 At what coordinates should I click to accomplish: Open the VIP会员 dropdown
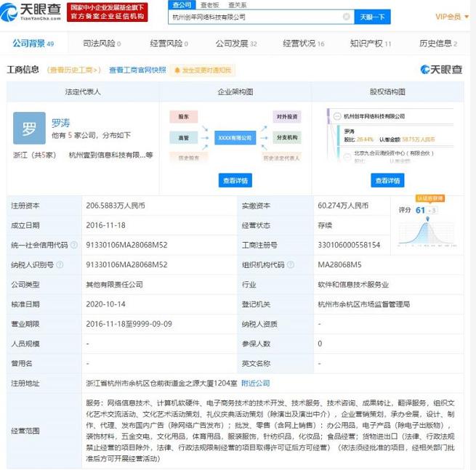(x=452, y=17)
